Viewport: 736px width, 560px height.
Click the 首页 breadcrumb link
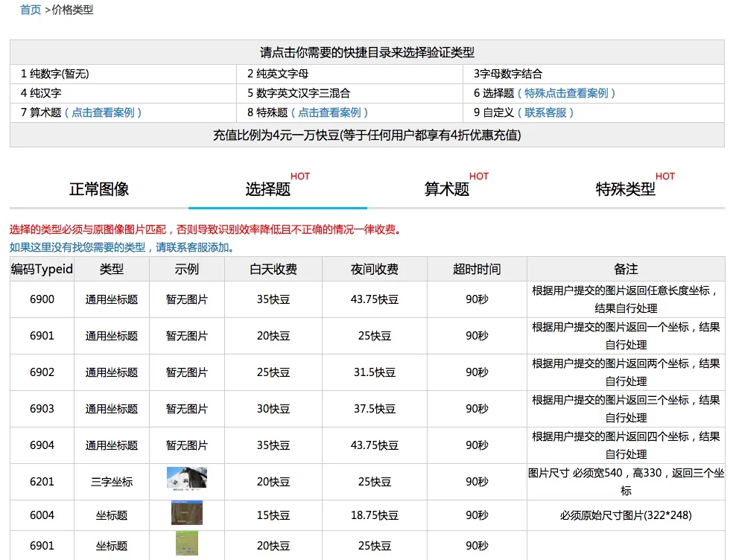pyautogui.click(x=31, y=10)
